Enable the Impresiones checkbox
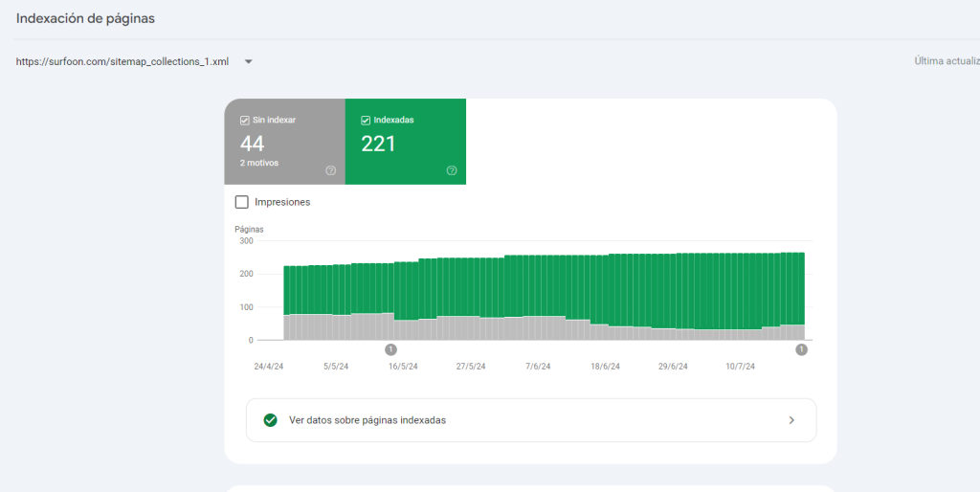980x492 pixels. click(242, 202)
